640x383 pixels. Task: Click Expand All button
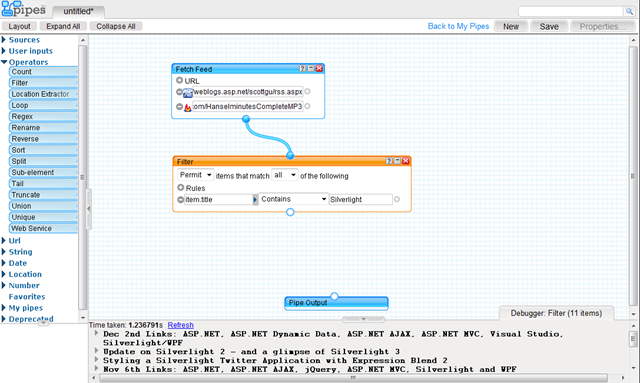(x=63, y=26)
